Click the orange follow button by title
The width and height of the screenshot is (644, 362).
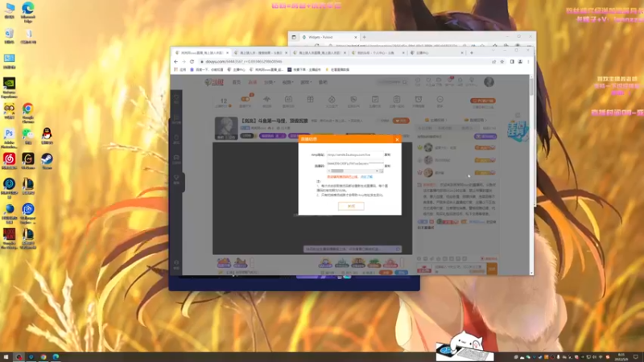coord(401,121)
